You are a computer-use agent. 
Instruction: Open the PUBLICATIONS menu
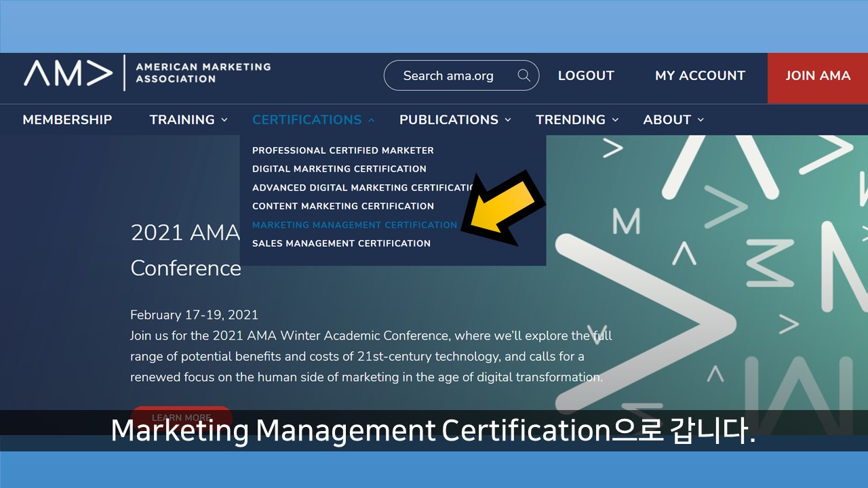click(449, 120)
